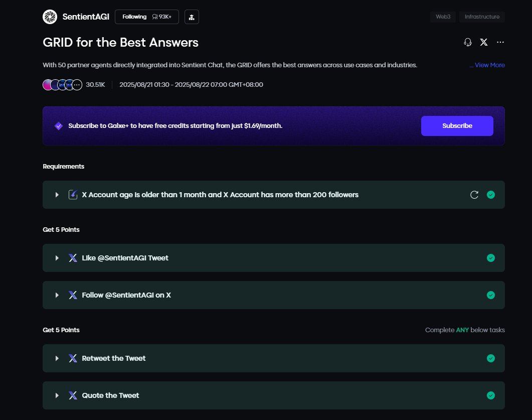Click the credential icon beside X Account age
This screenshot has width=532, height=420.
tap(73, 195)
